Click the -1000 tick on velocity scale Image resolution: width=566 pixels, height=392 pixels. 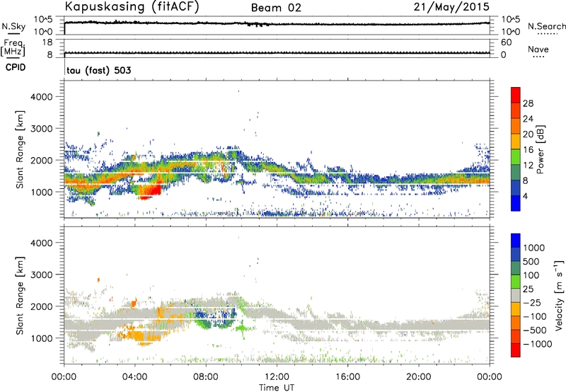tap(537, 344)
